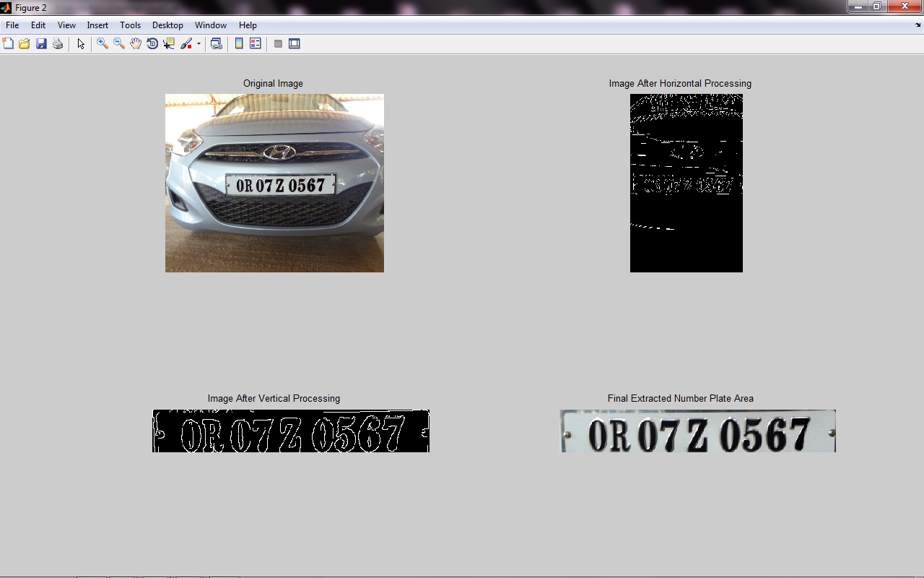Show plot tools and dock figure
Screen dimensions: 924x578
pyautogui.click(x=295, y=44)
